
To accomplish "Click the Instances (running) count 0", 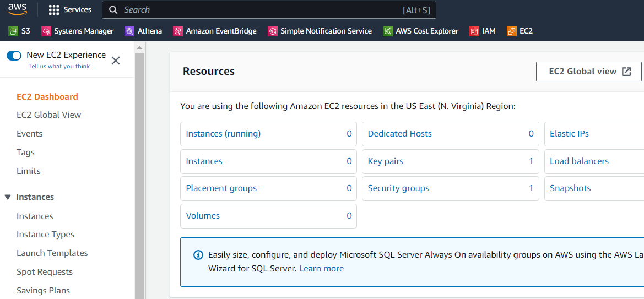I will (x=349, y=133).
